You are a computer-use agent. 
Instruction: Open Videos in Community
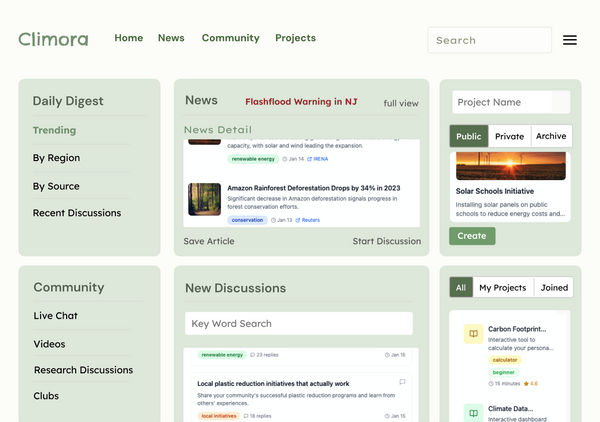[49, 344]
